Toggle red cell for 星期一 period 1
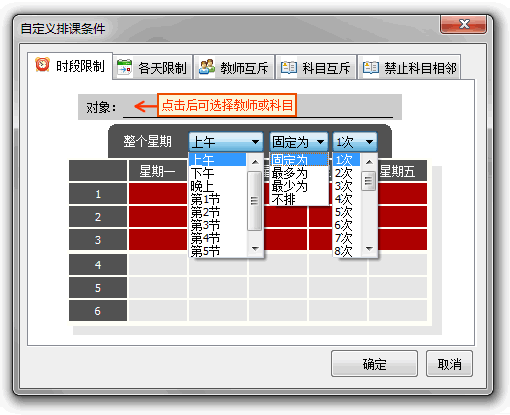The image size is (510, 415). (x=158, y=194)
